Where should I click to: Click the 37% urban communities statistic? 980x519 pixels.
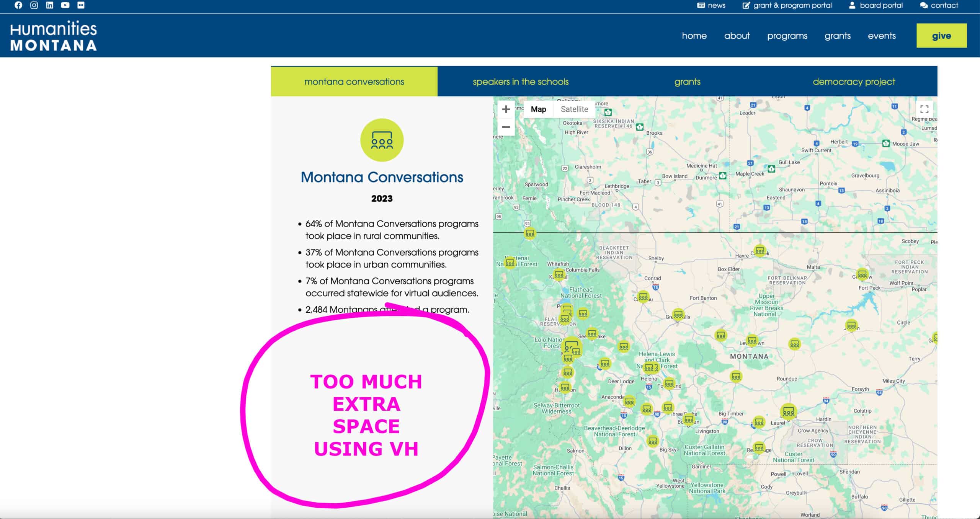pos(392,258)
